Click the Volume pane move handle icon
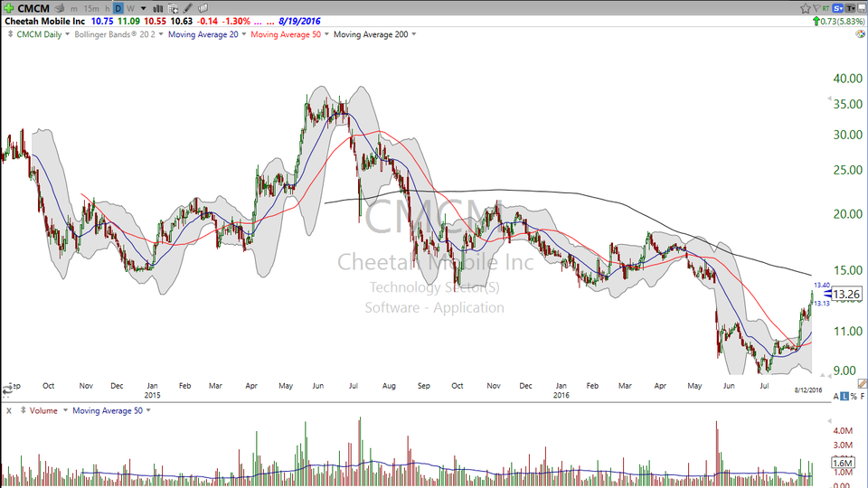The height and width of the screenshot is (488, 868). [24, 410]
